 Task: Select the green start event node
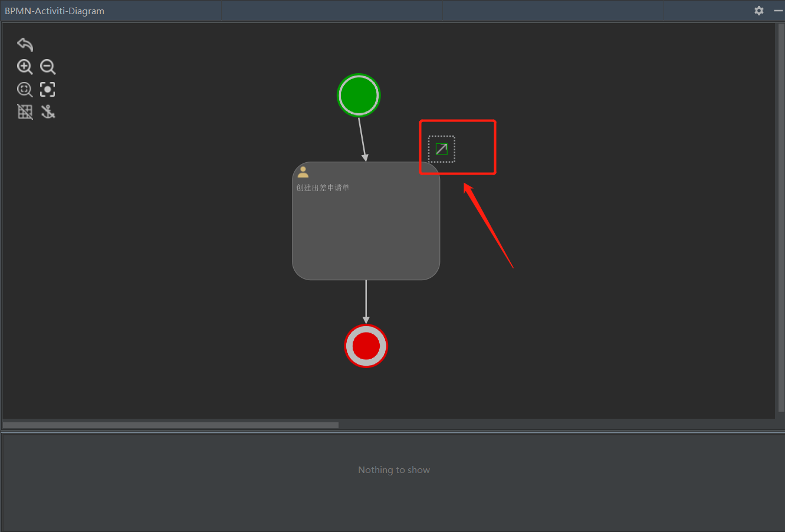pos(359,95)
